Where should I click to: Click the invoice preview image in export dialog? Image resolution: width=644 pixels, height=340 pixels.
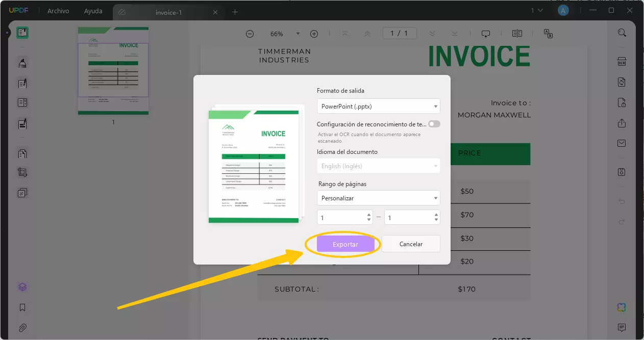tap(254, 167)
